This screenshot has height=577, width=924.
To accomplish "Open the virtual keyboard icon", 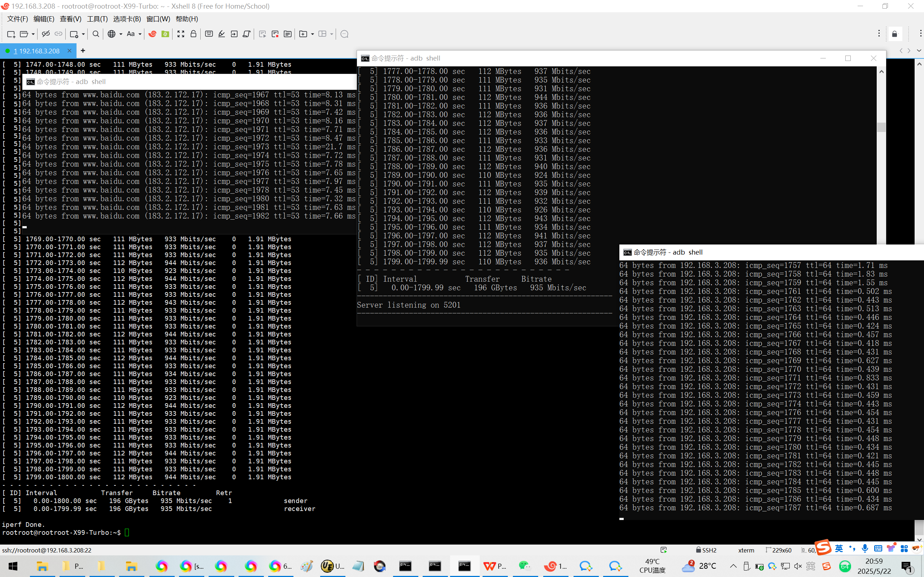I will click(209, 34).
